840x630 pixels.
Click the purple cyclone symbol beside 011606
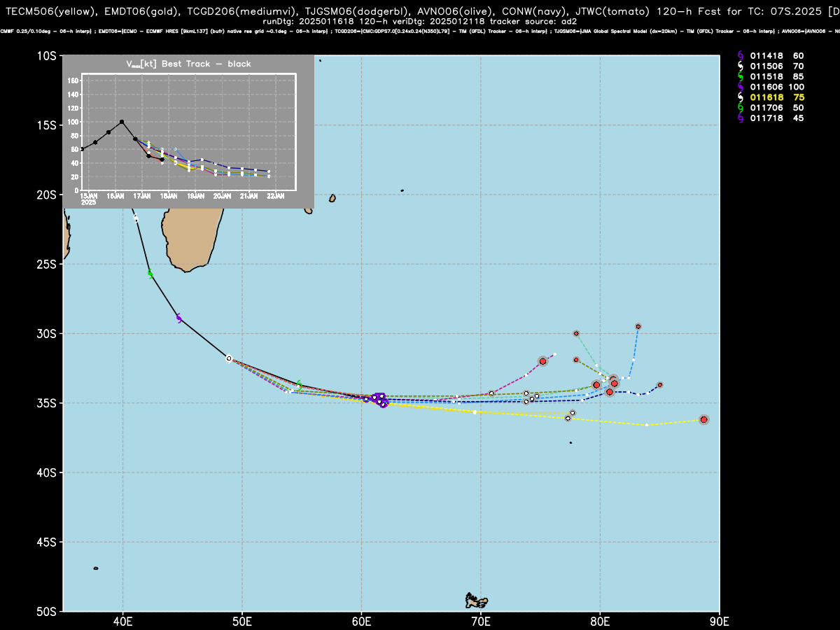pyautogui.click(x=741, y=86)
